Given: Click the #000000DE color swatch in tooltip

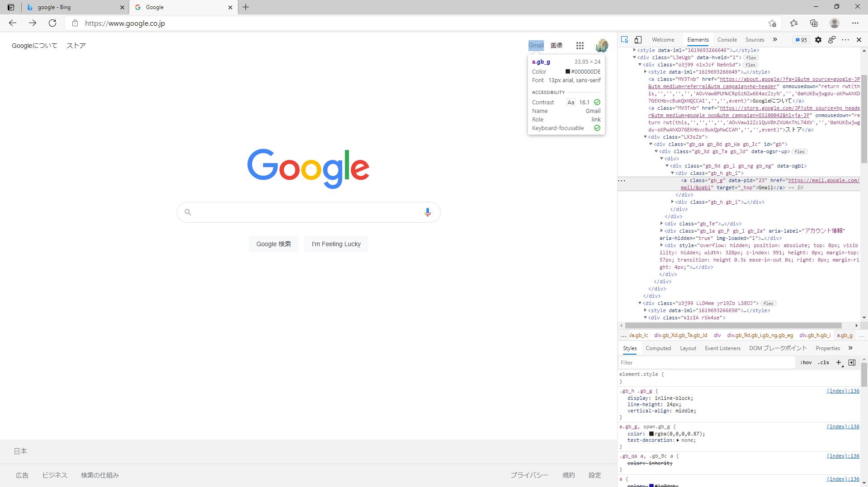Looking at the screenshot, I should pyautogui.click(x=567, y=71).
